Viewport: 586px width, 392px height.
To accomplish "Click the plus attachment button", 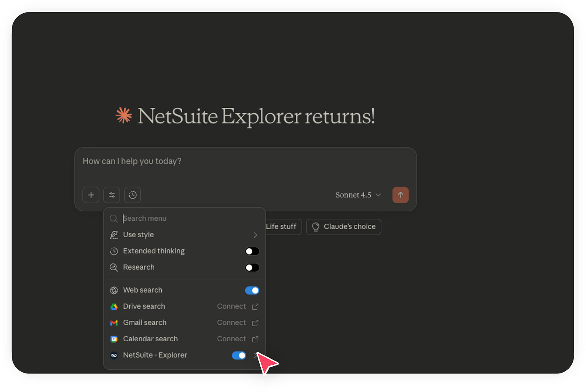I will pyautogui.click(x=91, y=195).
